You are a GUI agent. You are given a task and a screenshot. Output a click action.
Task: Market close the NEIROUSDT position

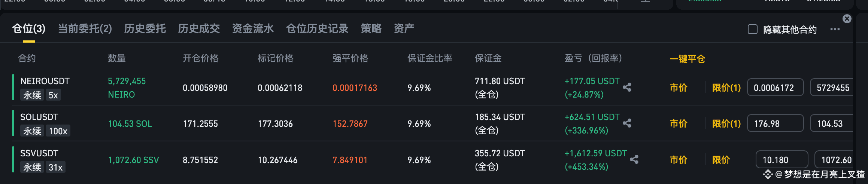(x=679, y=88)
